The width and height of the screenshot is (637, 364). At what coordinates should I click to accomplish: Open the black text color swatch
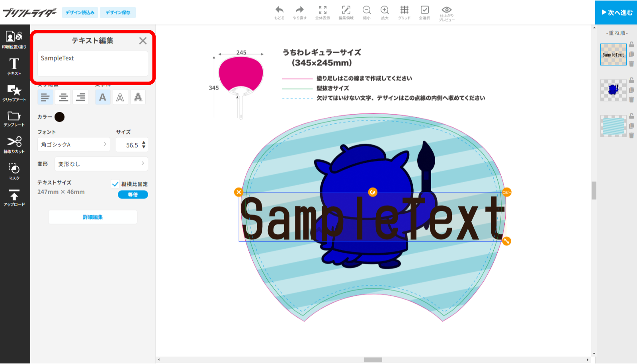point(59,117)
